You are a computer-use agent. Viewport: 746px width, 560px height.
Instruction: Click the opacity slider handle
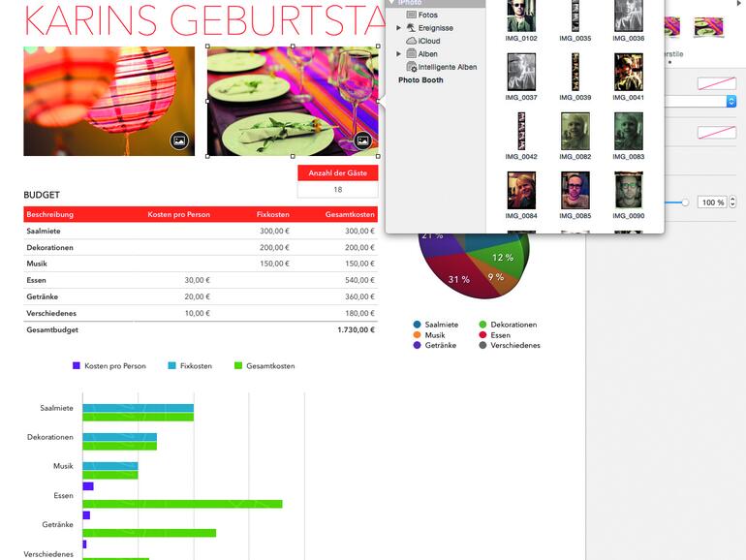[x=685, y=202]
